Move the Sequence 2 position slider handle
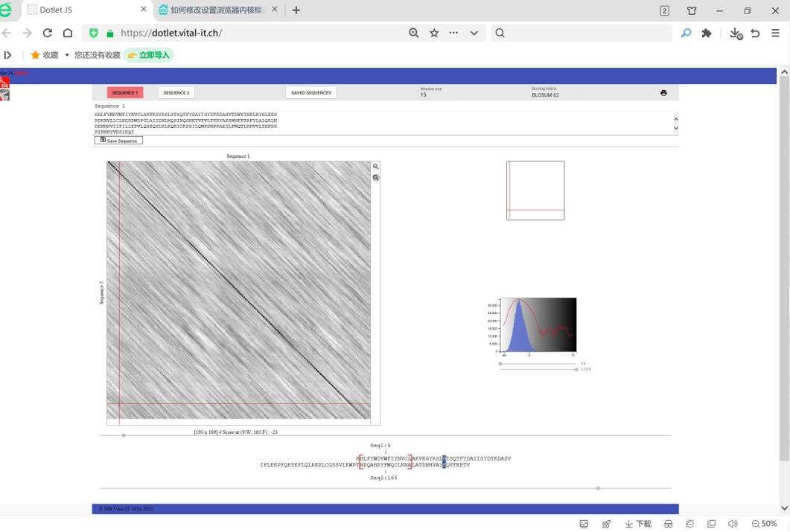This screenshot has width=790, height=532. coord(598,488)
